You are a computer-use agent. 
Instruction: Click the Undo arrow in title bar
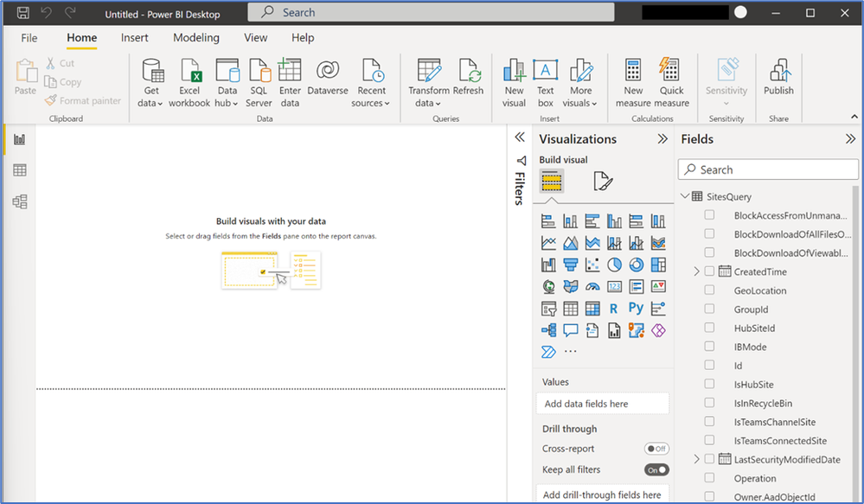(x=47, y=12)
